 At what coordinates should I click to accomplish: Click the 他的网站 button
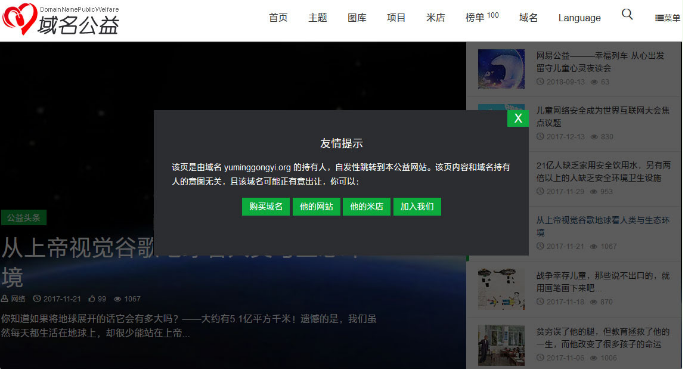pos(316,207)
